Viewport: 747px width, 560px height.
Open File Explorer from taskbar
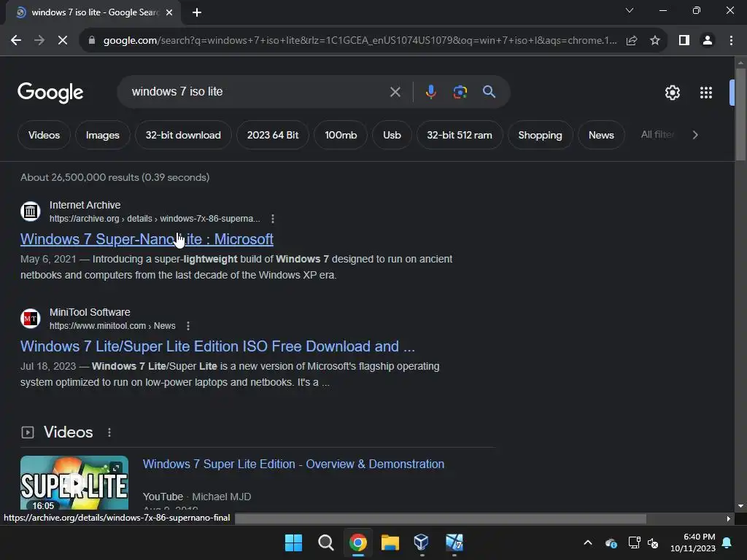(x=390, y=542)
